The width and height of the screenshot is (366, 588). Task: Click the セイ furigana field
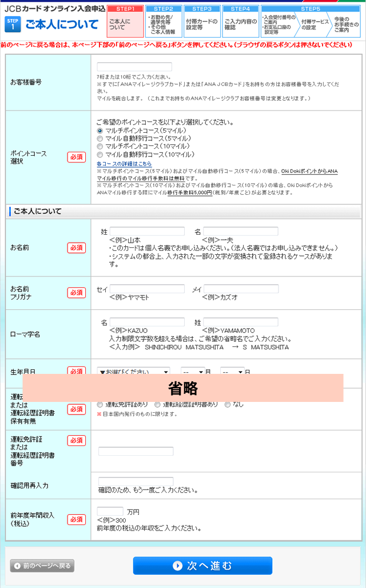[x=147, y=289]
